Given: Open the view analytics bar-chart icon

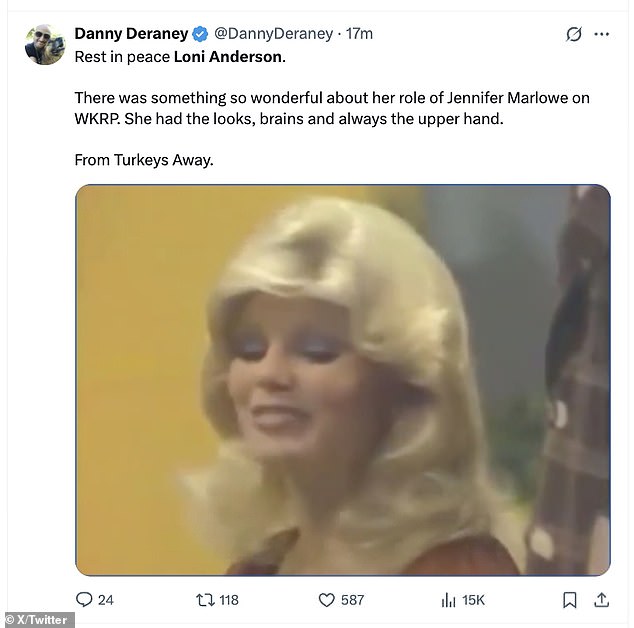Looking at the screenshot, I should [x=448, y=600].
